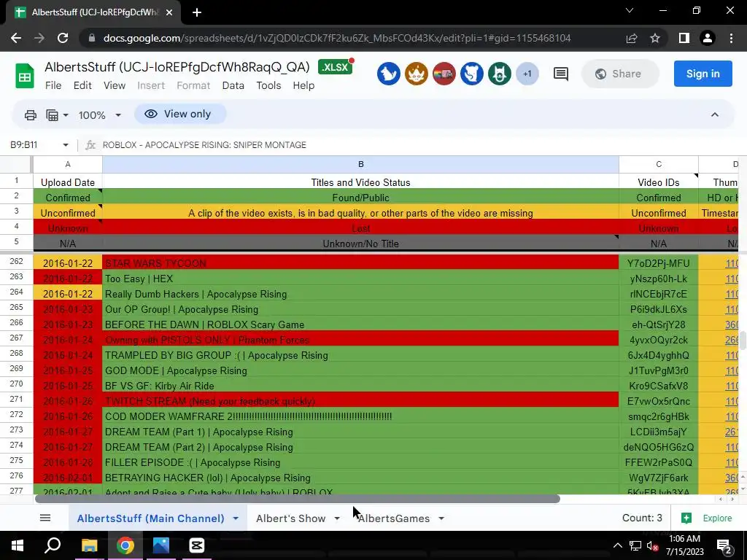Expand the filter views dropdown arrow
747x560 pixels.
coord(66,115)
